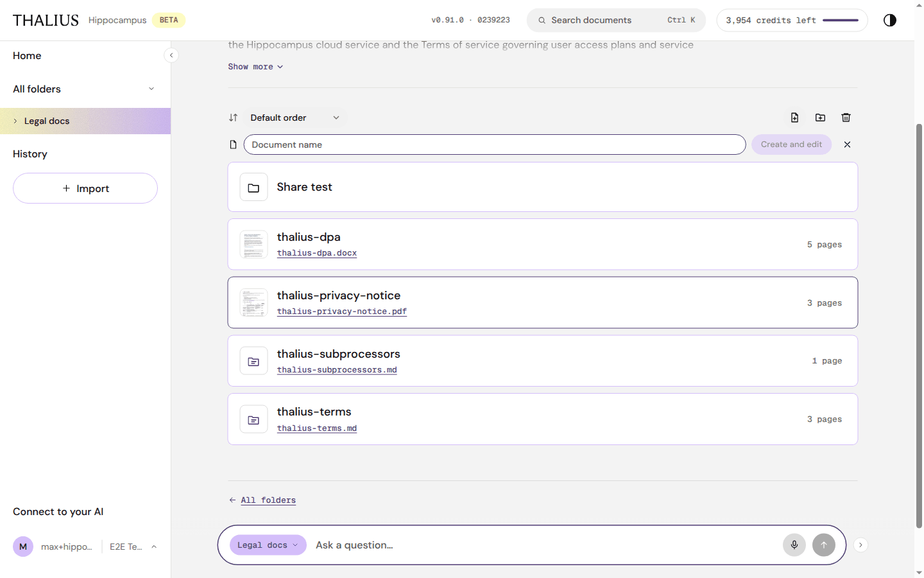The height and width of the screenshot is (578, 924).
Task: Click the credits left progress bar
Action: click(841, 21)
